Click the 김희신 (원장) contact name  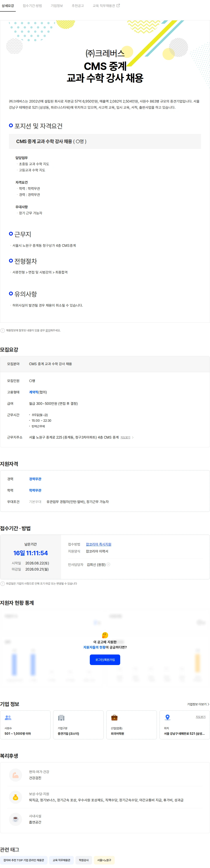[96, 564]
